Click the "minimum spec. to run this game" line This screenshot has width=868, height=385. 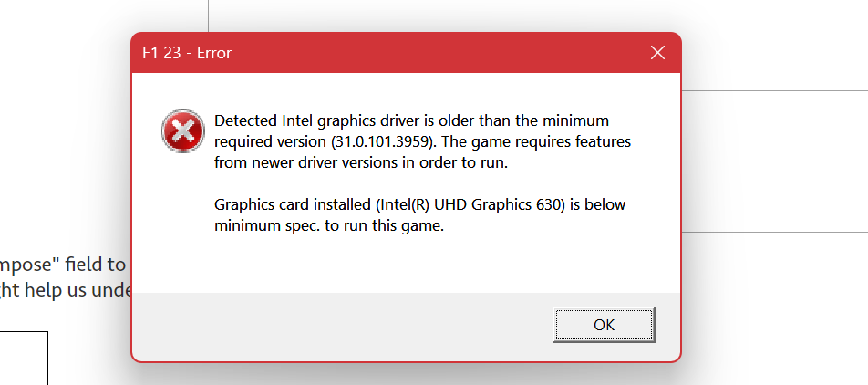click(x=329, y=226)
